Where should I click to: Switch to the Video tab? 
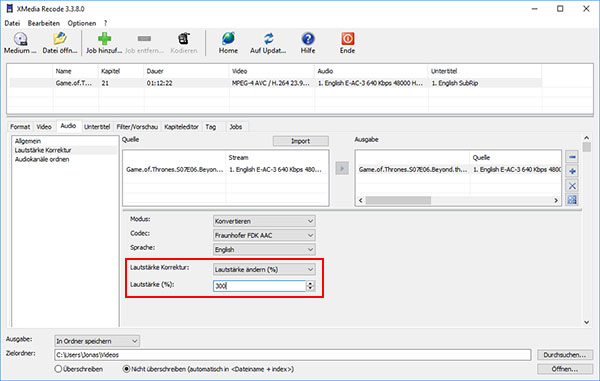click(x=44, y=127)
